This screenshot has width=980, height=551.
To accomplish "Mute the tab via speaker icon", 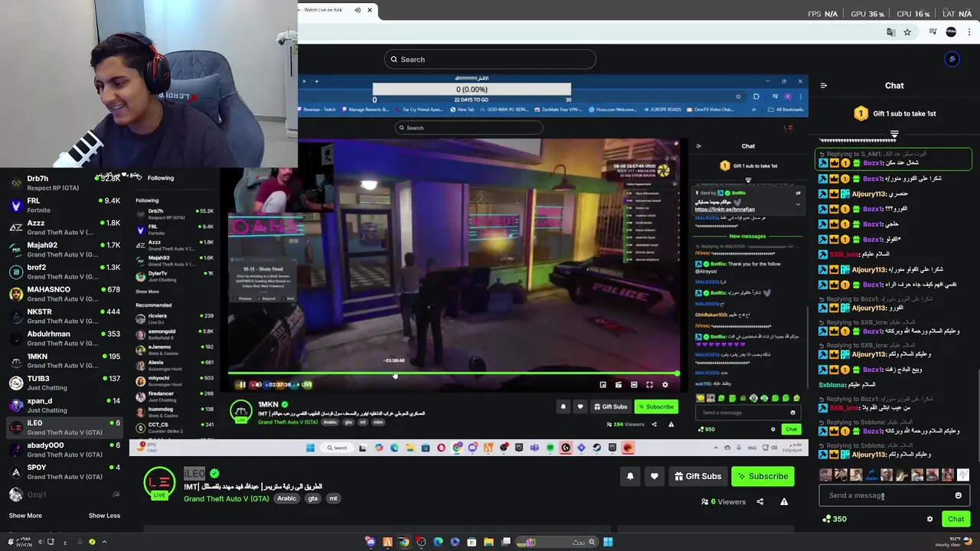I will coord(358,10).
